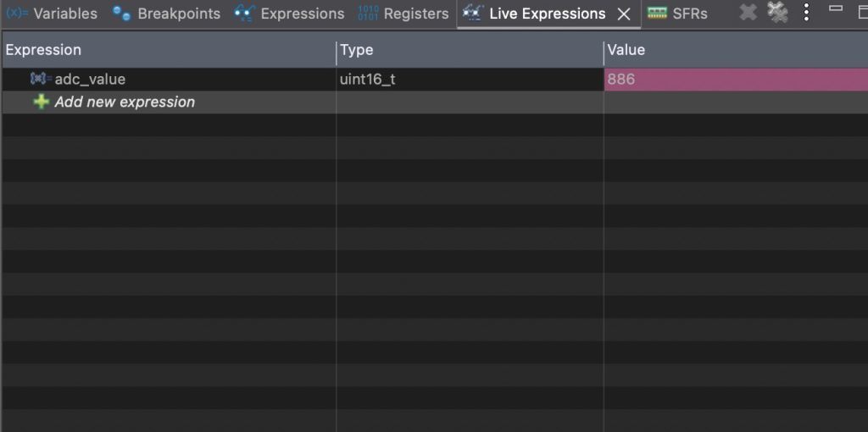This screenshot has height=432, width=868.
Task: Switch to the Expressions tab
Action: [x=289, y=14]
